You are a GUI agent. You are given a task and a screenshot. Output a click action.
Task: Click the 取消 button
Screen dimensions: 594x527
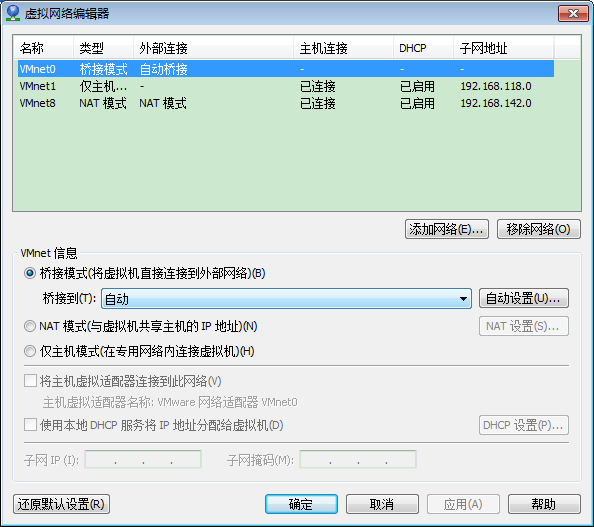(x=382, y=504)
